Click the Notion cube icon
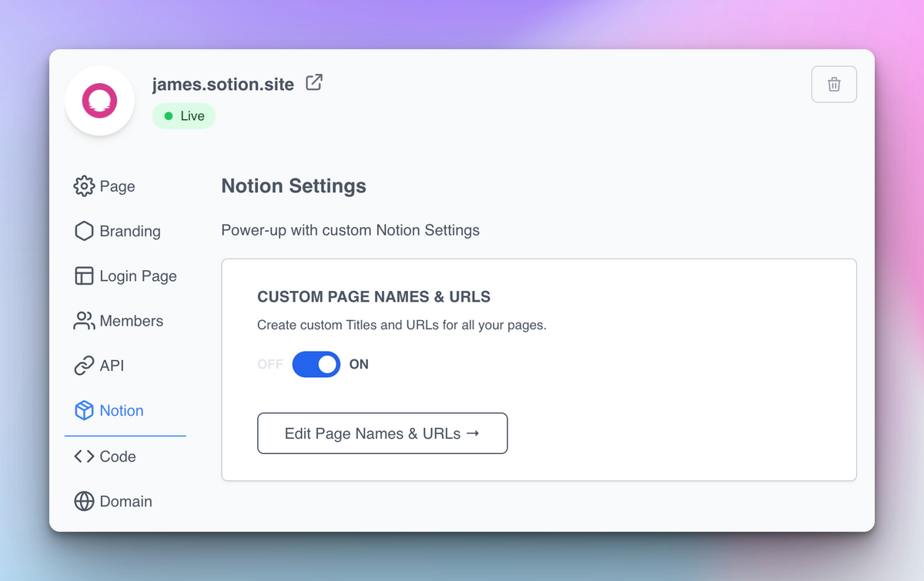This screenshot has width=924, height=581. point(84,410)
